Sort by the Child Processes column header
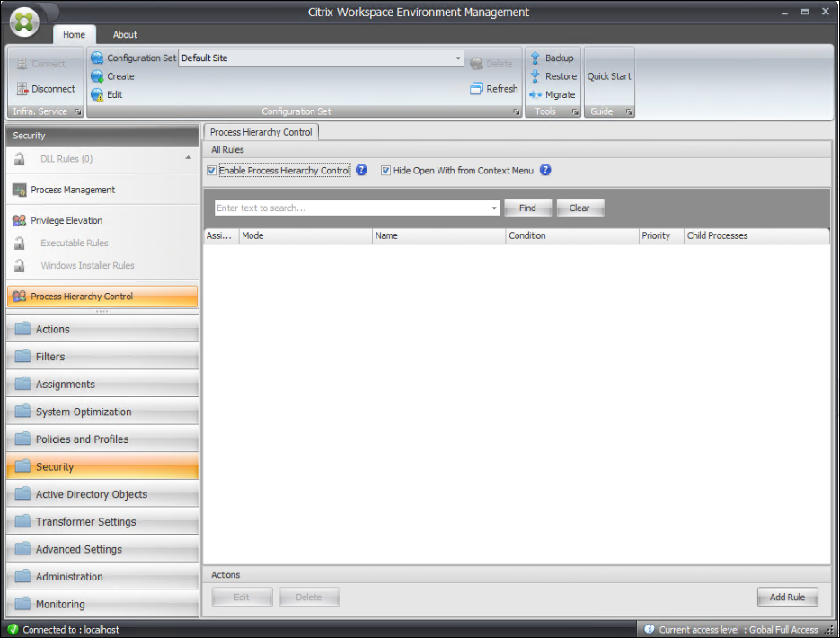840x638 pixels. [x=756, y=235]
